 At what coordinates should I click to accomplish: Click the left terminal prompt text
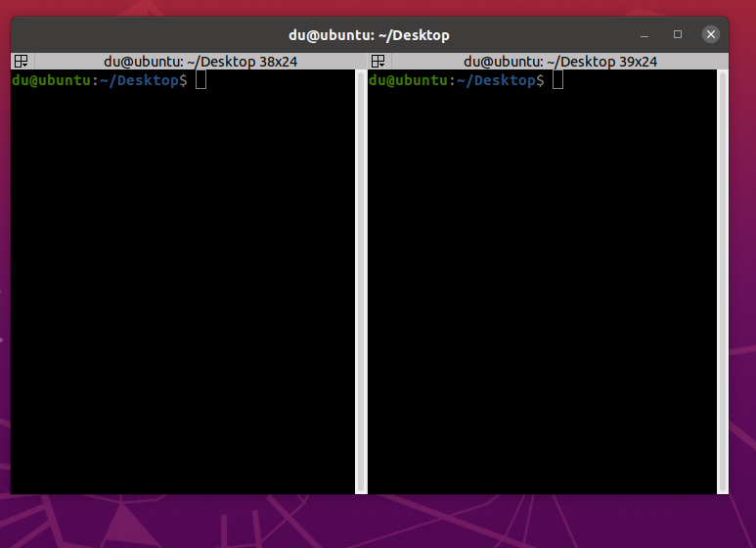(100, 80)
